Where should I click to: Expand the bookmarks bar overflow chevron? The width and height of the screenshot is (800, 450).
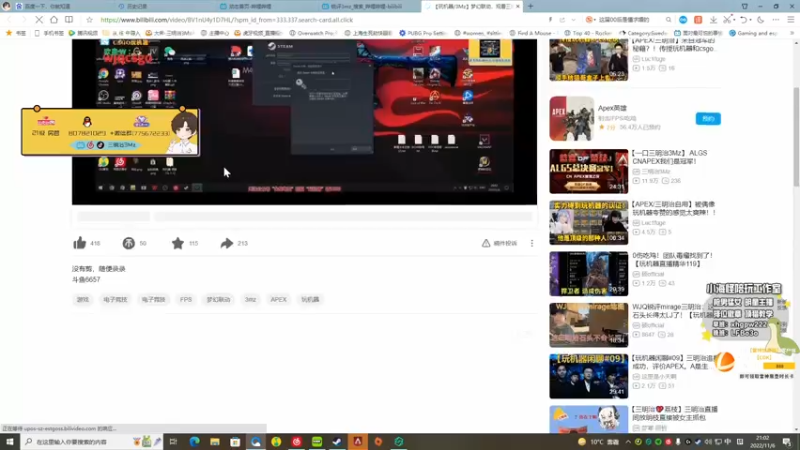(792, 33)
